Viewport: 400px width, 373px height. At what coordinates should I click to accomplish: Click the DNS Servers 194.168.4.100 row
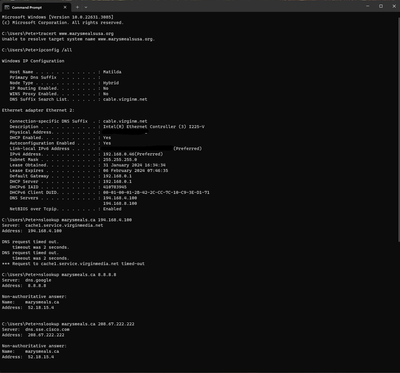coord(73,198)
